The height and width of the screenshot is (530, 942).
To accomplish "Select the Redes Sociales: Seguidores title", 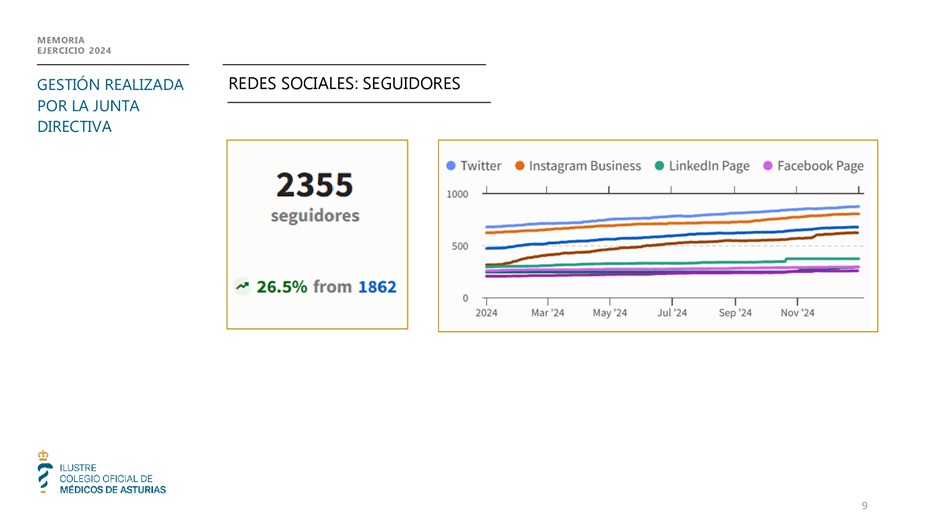I will coord(344,83).
